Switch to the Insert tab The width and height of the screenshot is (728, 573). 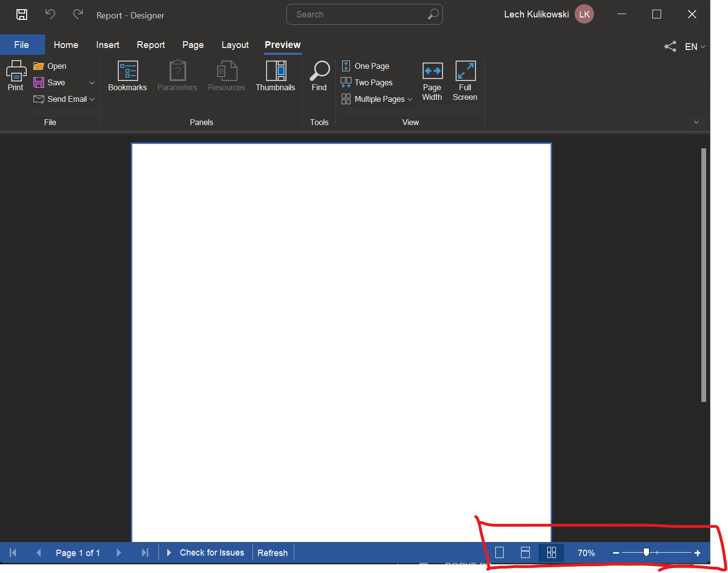(x=108, y=45)
